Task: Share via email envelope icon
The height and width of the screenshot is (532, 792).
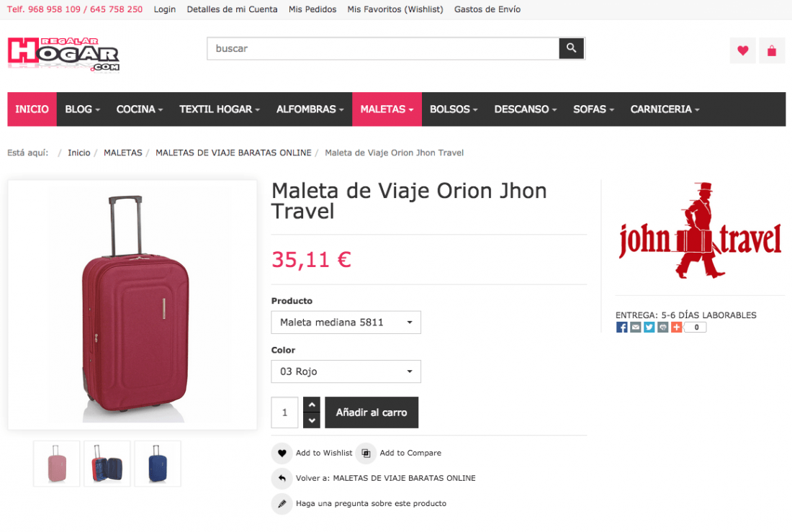Action: click(x=636, y=328)
